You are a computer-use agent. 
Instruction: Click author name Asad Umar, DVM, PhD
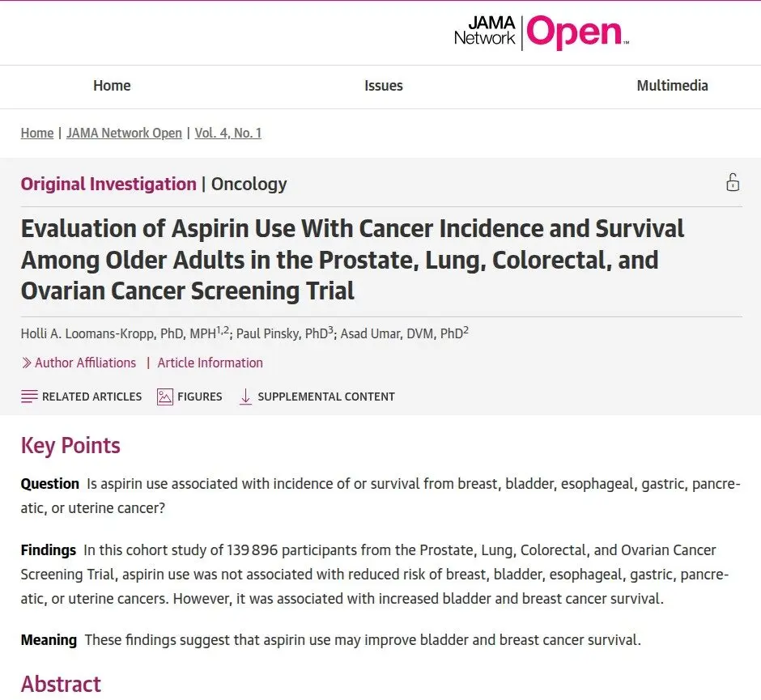[402, 333]
